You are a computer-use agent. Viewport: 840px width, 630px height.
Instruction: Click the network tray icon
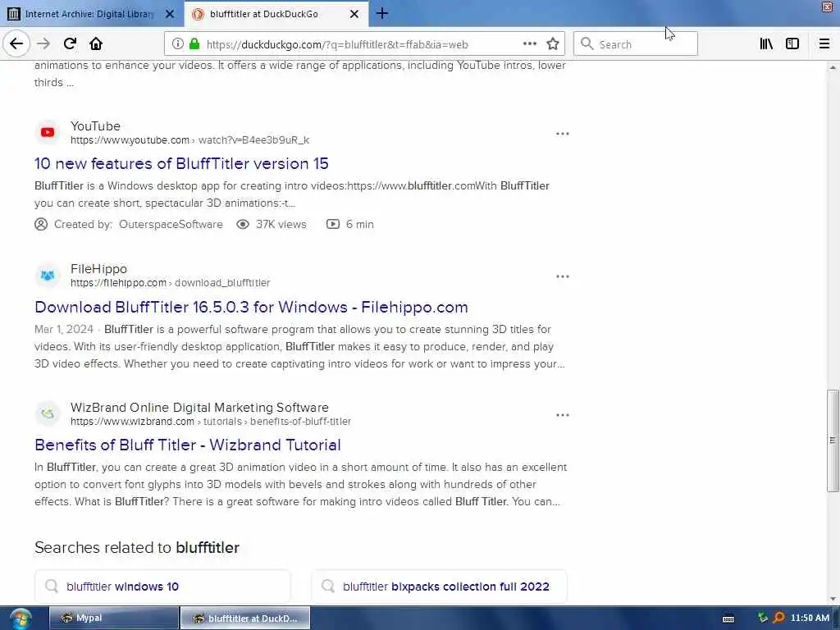coord(762,618)
